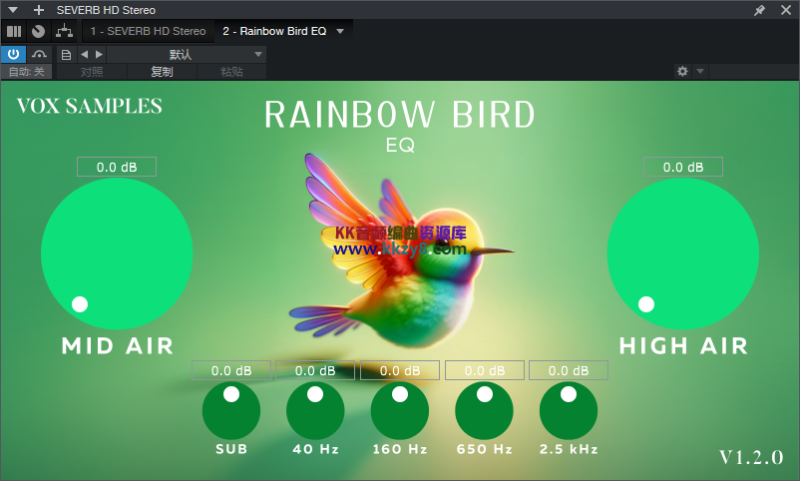Image resolution: width=800 pixels, height=481 pixels.
Task: Click the HIGH AIR large knob
Action: click(x=683, y=254)
